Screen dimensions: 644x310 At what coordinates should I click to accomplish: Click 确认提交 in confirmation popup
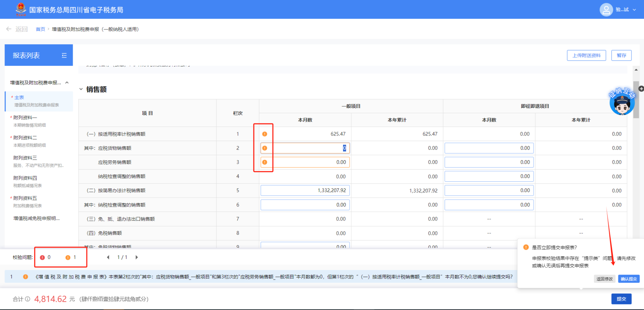click(629, 279)
